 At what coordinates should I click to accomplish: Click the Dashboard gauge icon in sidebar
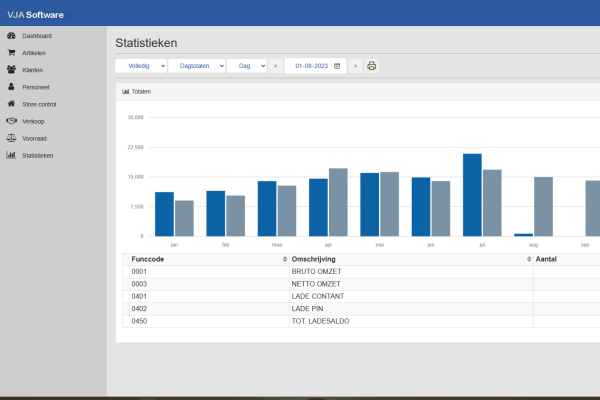(11, 35)
